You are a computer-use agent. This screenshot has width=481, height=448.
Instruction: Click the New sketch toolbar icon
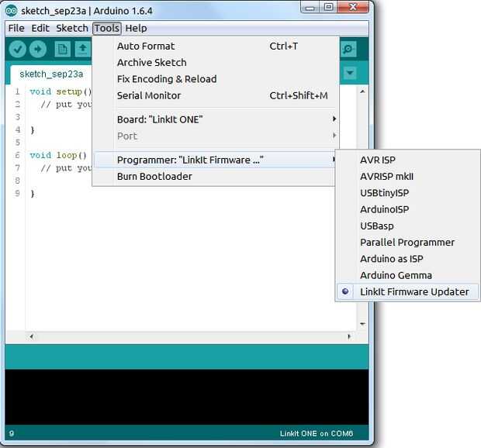(62, 49)
